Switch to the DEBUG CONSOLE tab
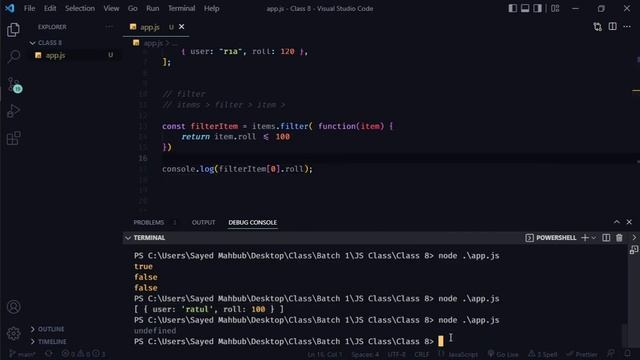640x360 pixels. [252, 222]
